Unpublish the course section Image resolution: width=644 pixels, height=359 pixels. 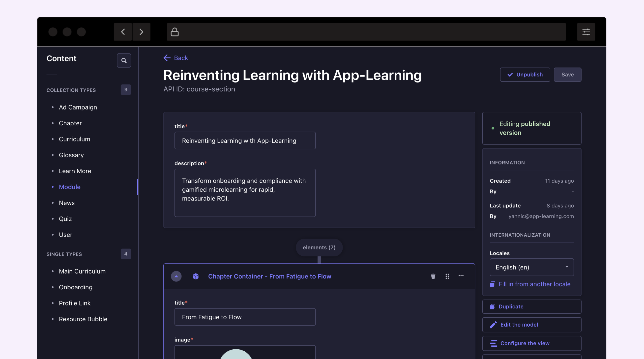pyautogui.click(x=525, y=74)
